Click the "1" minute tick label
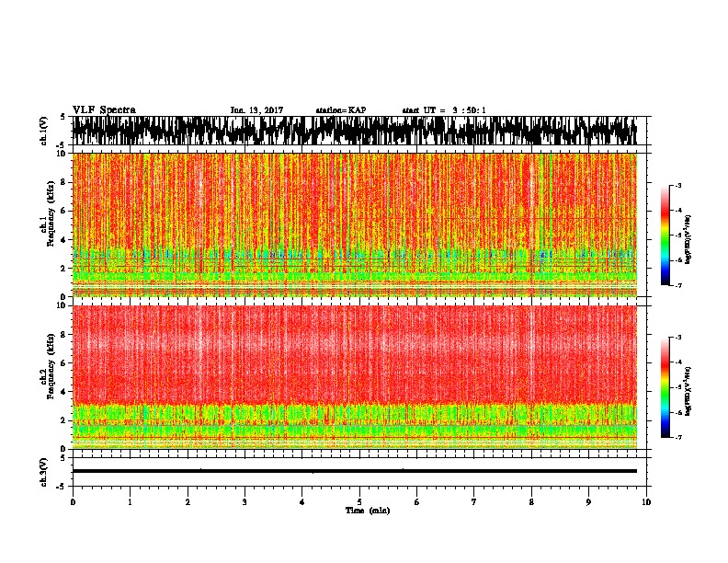Viewport: 728px width, 563px height. [131, 502]
